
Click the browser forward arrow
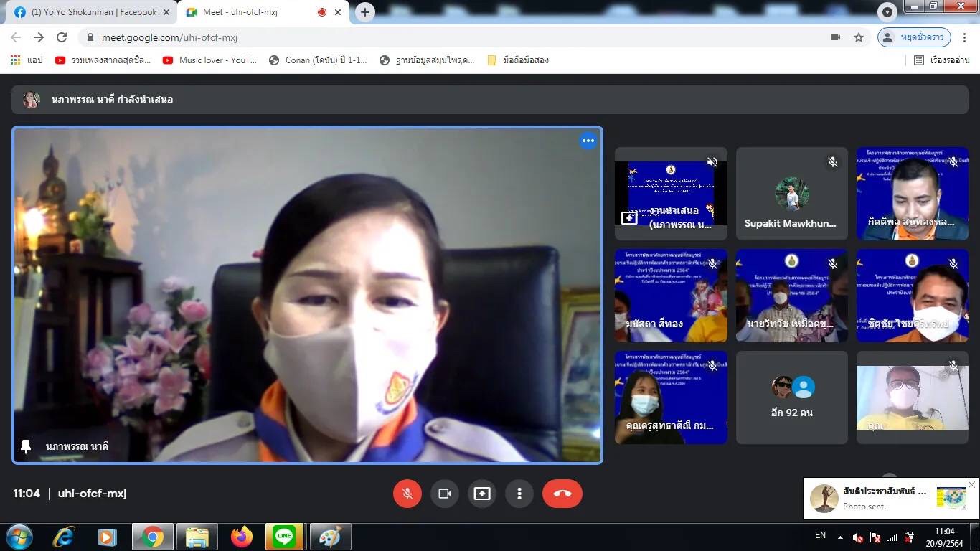click(x=39, y=37)
